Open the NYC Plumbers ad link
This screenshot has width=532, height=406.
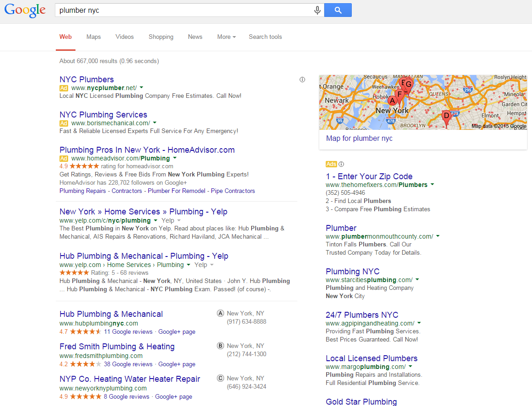coord(86,80)
